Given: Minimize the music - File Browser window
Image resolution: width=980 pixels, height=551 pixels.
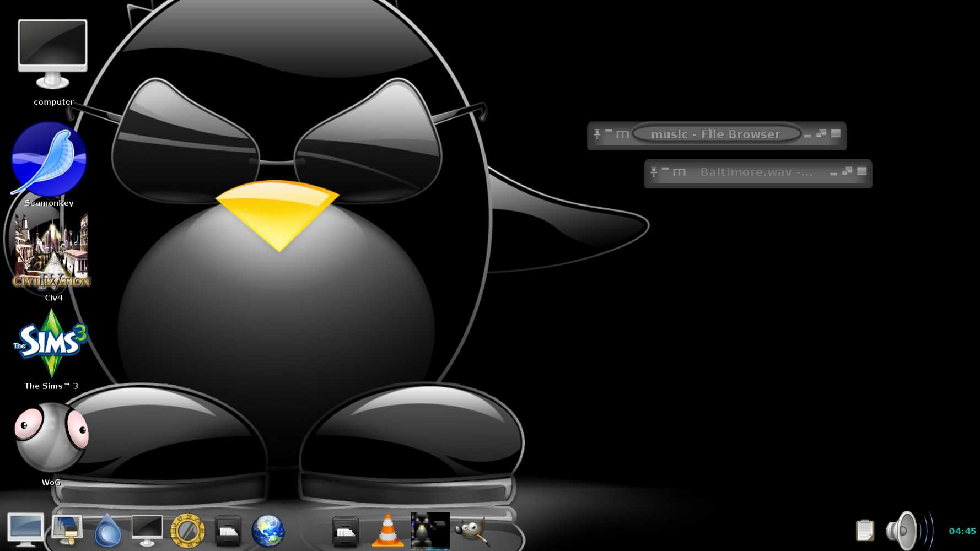Looking at the screenshot, I should [807, 136].
